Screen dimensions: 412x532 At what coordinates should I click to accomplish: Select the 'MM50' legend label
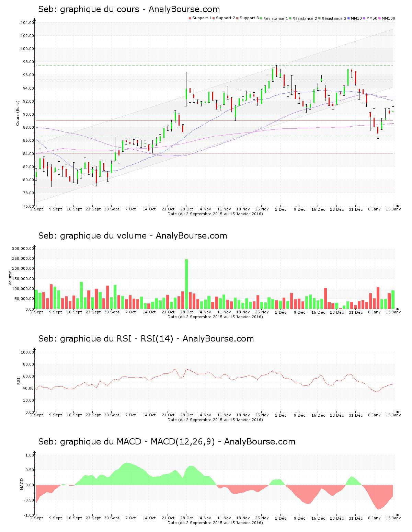(372, 18)
